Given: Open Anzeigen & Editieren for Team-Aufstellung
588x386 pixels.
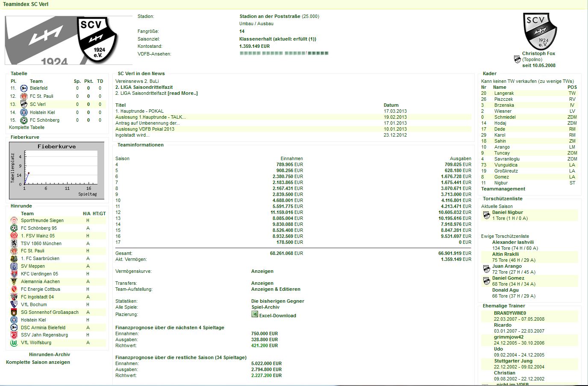Looking at the screenshot, I should (x=276, y=289).
